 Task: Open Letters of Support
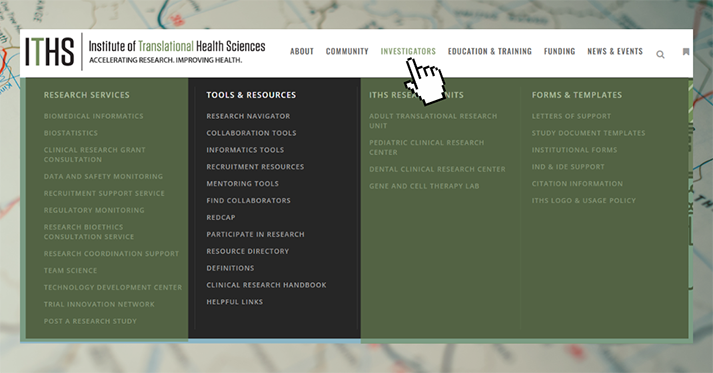pyautogui.click(x=571, y=116)
